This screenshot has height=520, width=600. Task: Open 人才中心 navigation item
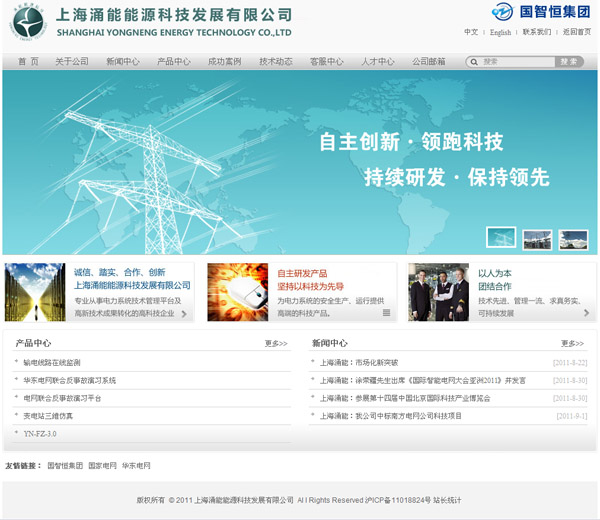point(378,62)
